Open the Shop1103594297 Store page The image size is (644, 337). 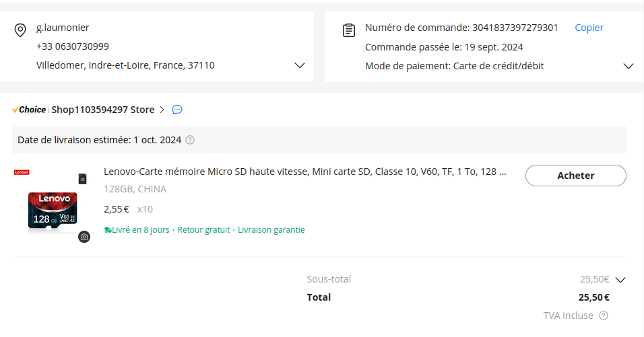pos(103,110)
